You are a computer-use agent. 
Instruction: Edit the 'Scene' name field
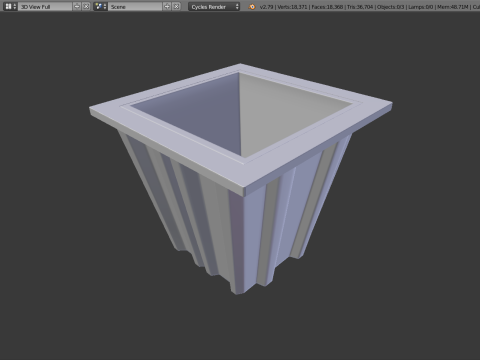tap(135, 6)
